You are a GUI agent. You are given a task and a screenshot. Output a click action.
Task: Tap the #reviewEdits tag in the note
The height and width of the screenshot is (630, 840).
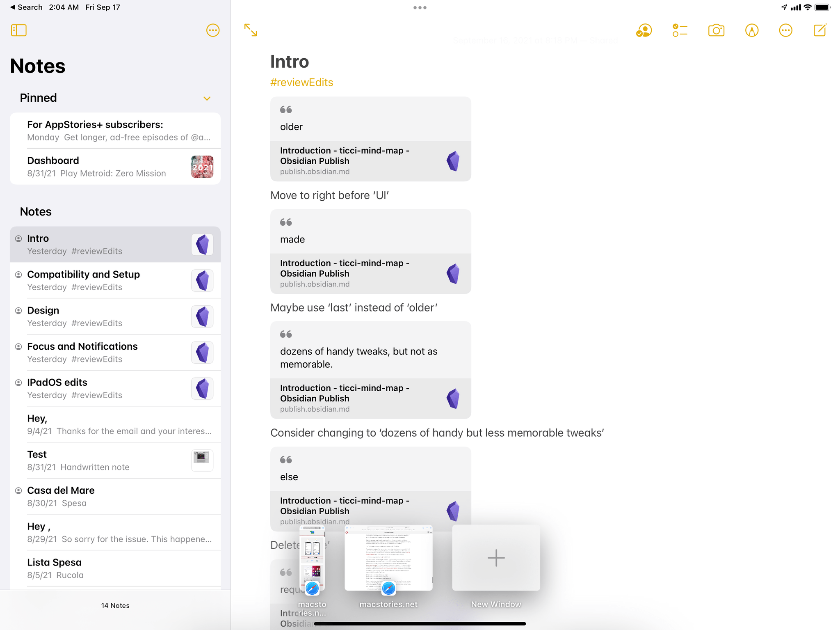[301, 82]
